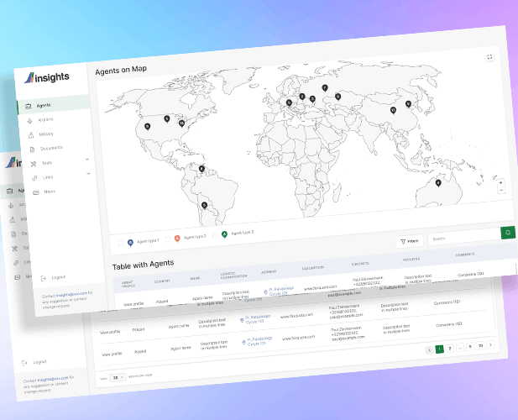Click insights@xxx.com link in front sidebar
The height and width of the screenshot is (420, 518).
[71, 294]
